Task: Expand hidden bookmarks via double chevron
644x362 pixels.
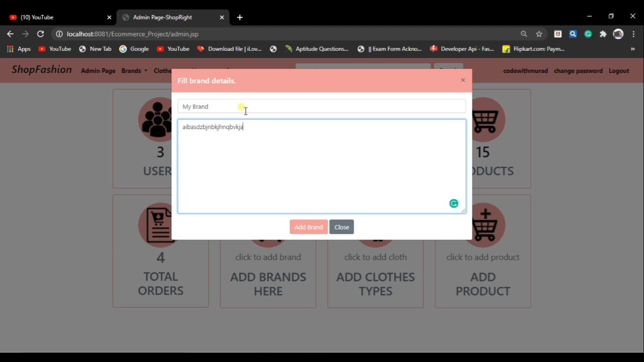Action: tap(632, 49)
